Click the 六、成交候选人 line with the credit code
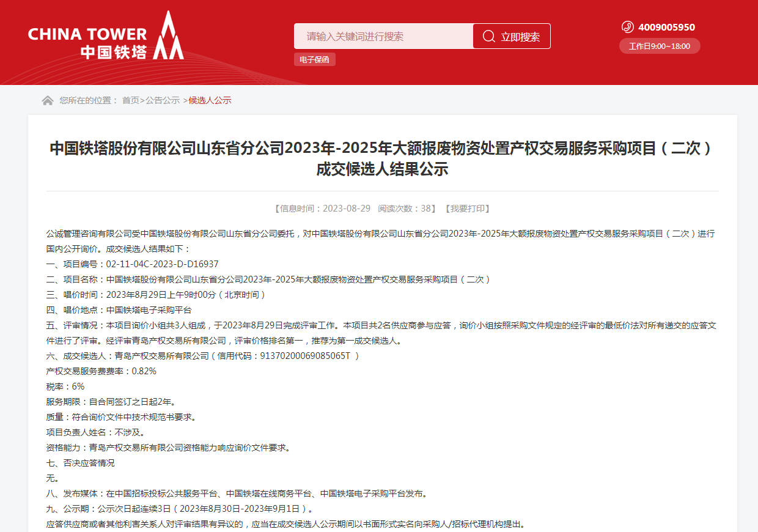The height and width of the screenshot is (532, 758). click(203, 356)
